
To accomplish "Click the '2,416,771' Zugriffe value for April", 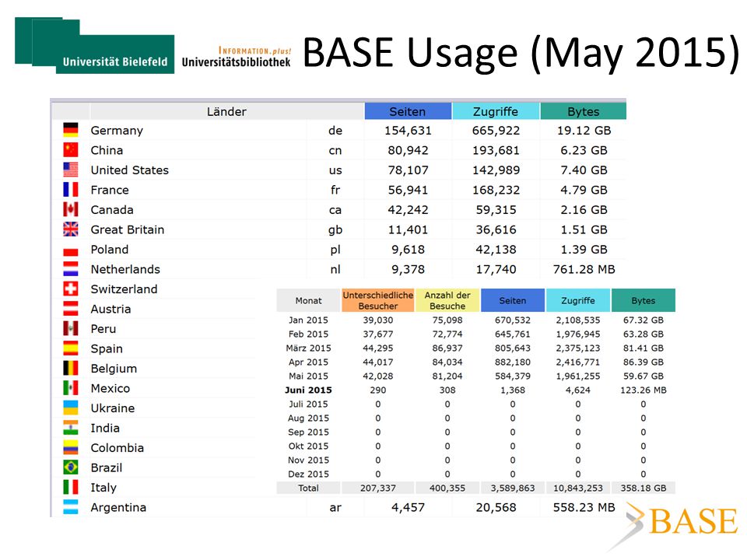I will click(x=578, y=362).
